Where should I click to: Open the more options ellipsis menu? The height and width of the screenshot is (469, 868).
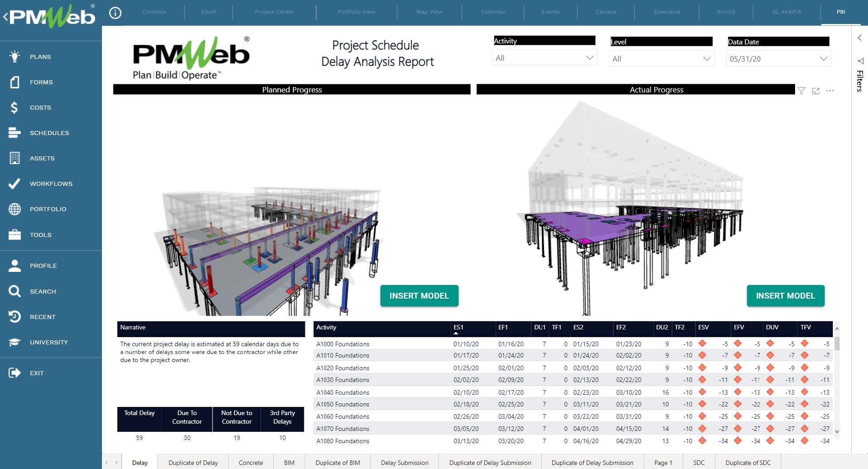[829, 91]
